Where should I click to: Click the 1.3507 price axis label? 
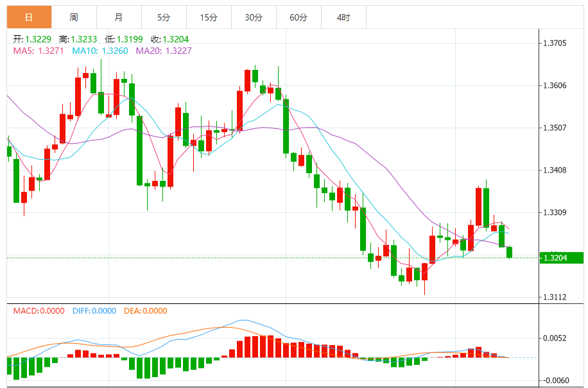pyautogui.click(x=555, y=128)
